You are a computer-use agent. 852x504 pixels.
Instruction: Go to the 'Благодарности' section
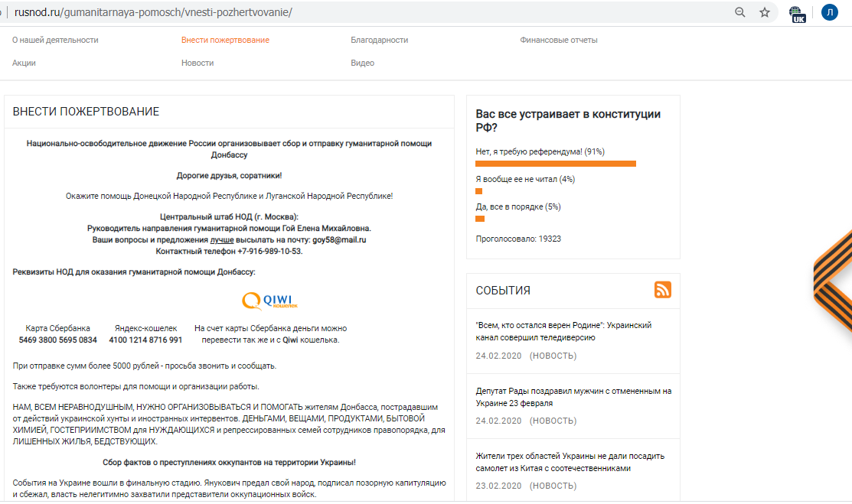tap(379, 40)
